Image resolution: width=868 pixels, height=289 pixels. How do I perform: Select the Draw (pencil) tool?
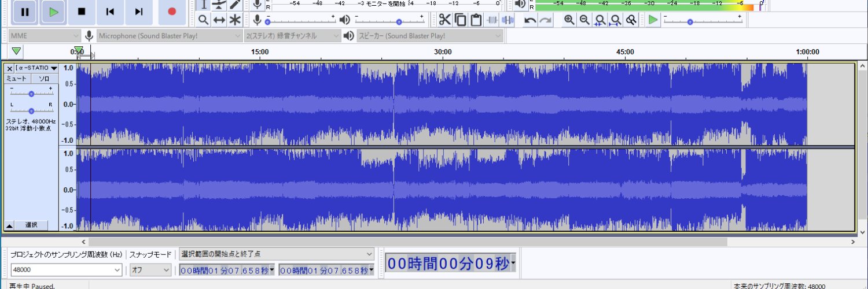[234, 5]
